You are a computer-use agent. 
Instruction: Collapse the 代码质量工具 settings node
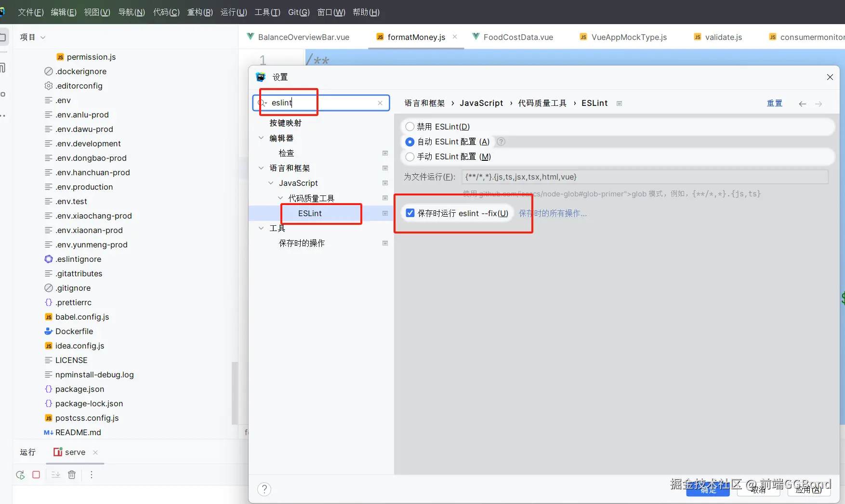(x=280, y=198)
